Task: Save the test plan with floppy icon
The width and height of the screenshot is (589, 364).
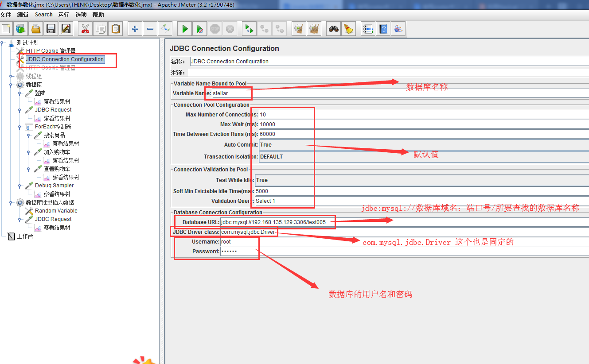Action: [51, 29]
